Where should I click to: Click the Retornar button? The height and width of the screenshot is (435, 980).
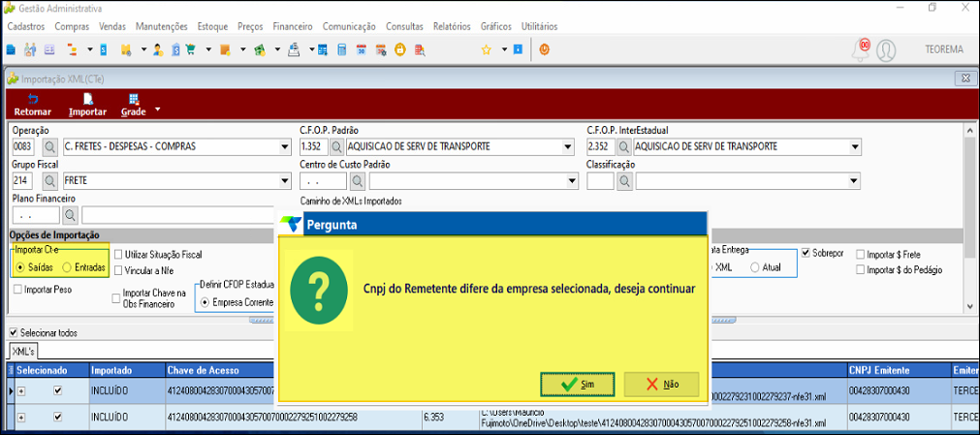pos(33,106)
